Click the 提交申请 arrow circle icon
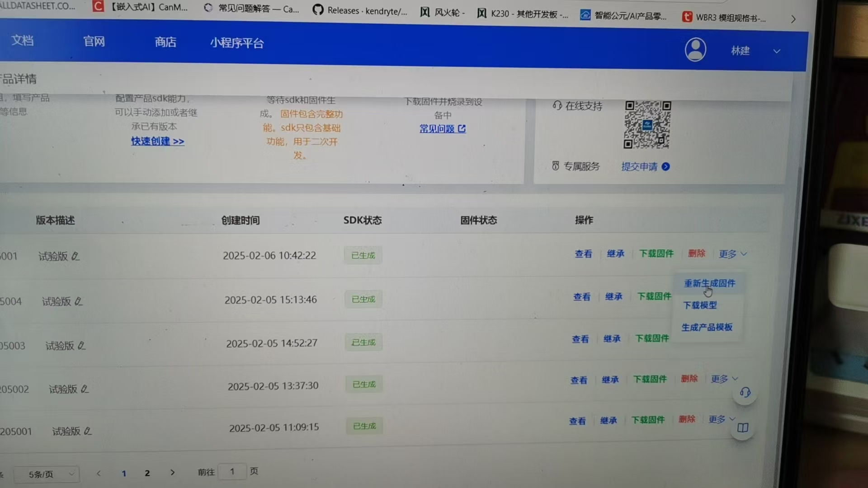Image resolution: width=868 pixels, height=488 pixels. pos(665,166)
